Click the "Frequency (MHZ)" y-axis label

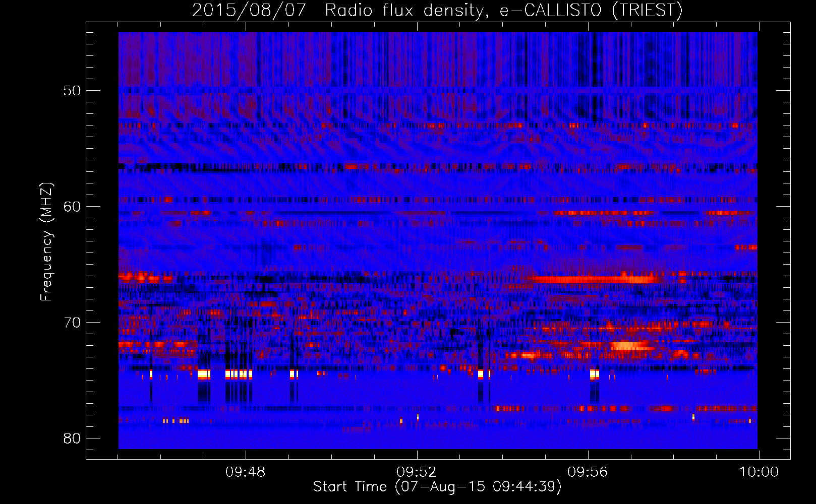click(x=46, y=242)
